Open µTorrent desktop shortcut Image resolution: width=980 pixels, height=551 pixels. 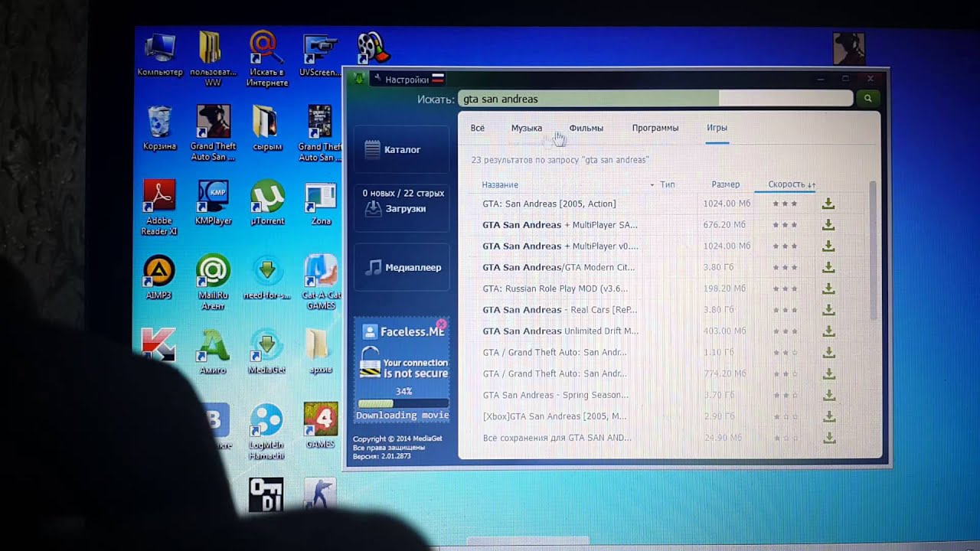267,203
